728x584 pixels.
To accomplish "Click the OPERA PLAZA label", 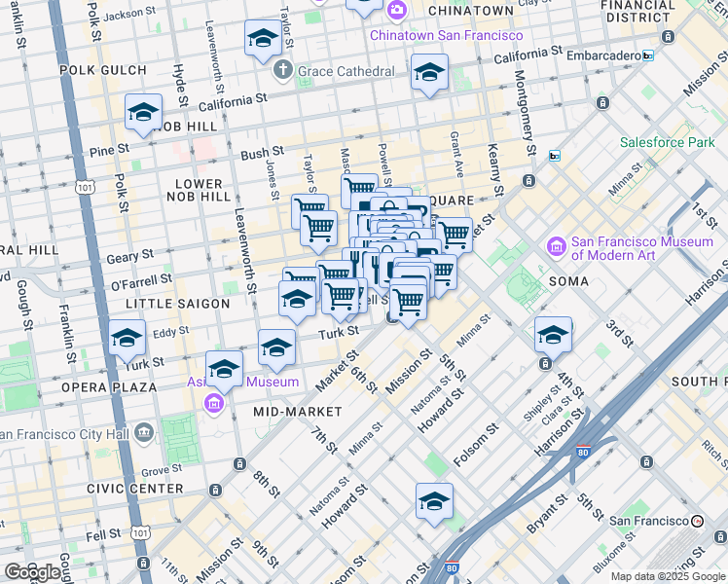I will 109,387.
